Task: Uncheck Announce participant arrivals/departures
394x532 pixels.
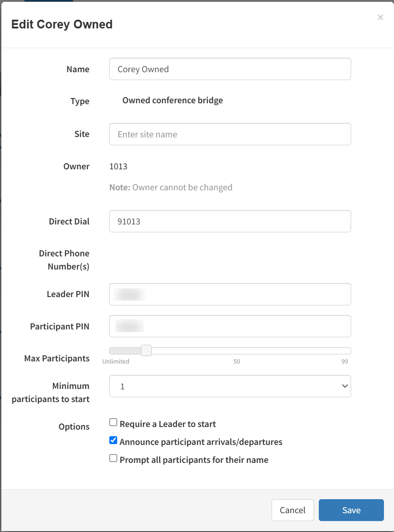Action: [x=113, y=441]
